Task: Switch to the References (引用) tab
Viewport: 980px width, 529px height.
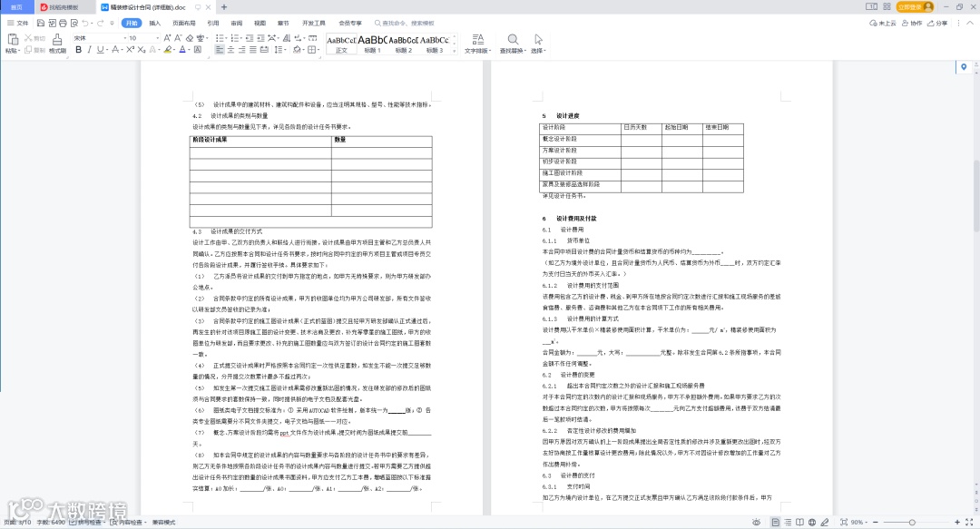Action: point(213,23)
